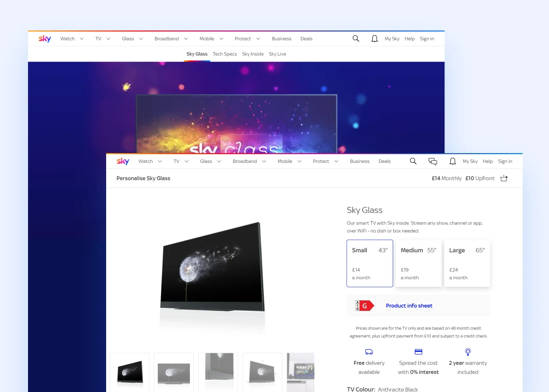The image size is (549, 392).
Task: Switch to the Sky Glass tab
Action: click(197, 54)
